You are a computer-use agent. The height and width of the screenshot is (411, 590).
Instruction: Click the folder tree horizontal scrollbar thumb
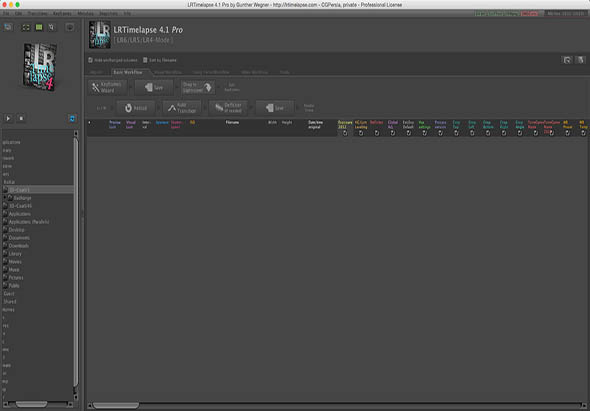click(32, 404)
